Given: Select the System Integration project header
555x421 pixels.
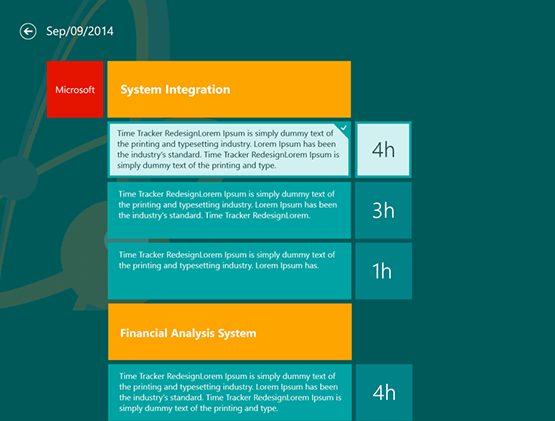Looking at the screenshot, I should pos(229,89).
